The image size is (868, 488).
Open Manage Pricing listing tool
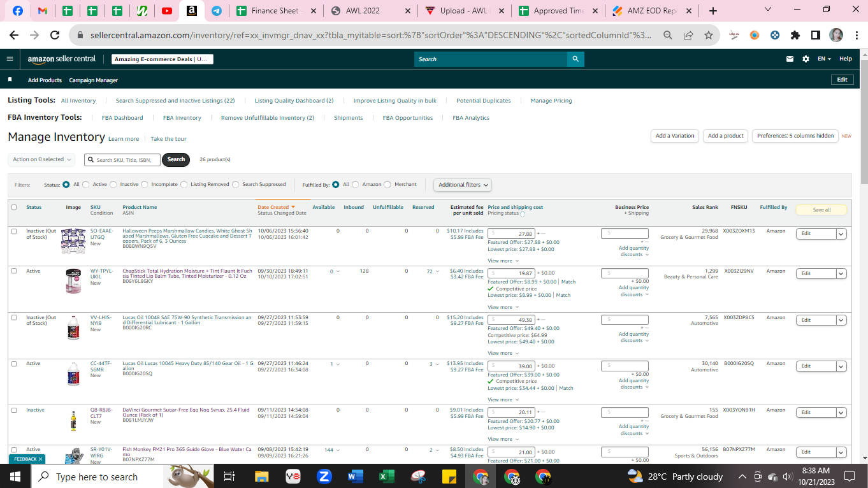tap(551, 101)
